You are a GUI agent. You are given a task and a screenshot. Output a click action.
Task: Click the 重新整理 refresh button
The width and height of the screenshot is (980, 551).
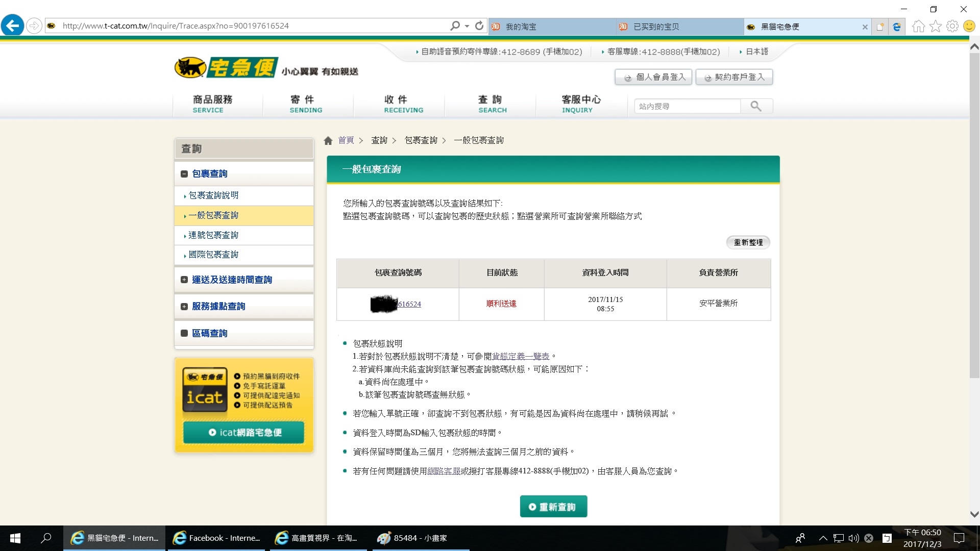[x=748, y=242]
